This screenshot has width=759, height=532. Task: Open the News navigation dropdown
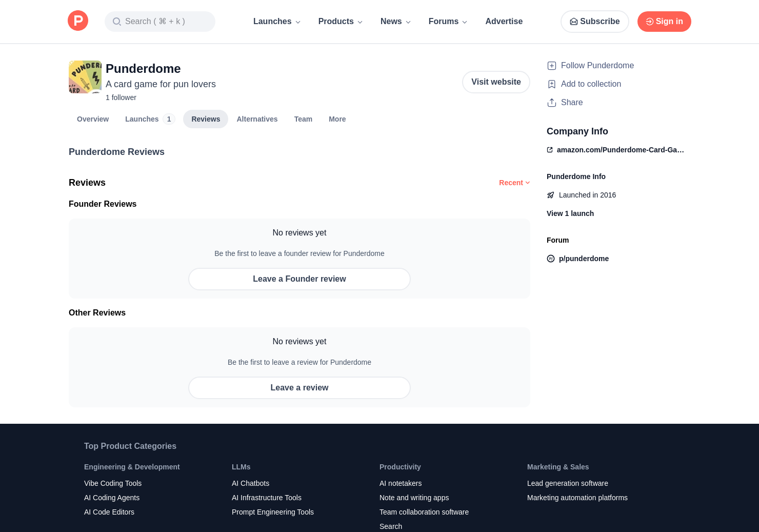[x=395, y=22]
